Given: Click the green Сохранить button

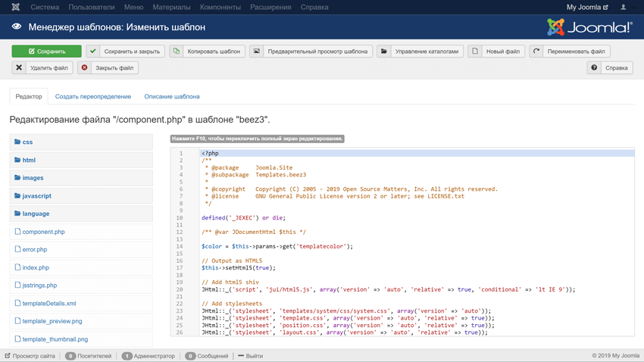Looking at the screenshot, I should click(46, 51).
